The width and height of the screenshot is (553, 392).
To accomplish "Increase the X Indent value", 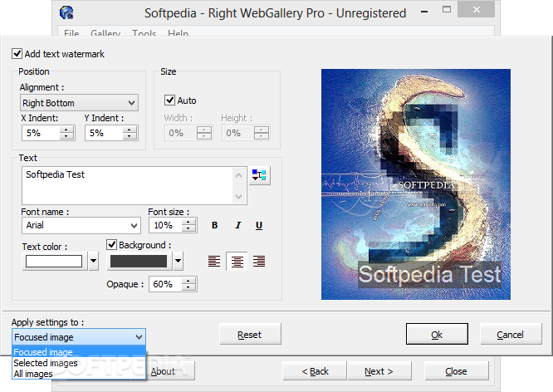I will [x=66, y=130].
